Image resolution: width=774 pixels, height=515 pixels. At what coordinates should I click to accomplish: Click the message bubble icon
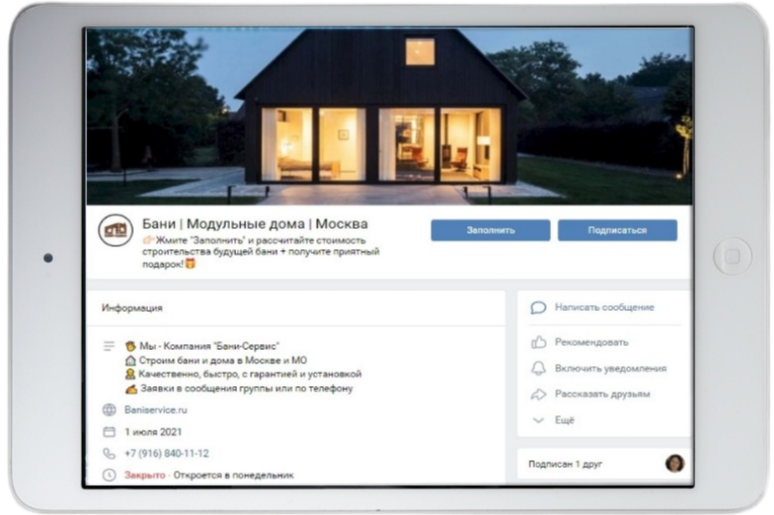[x=538, y=308]
